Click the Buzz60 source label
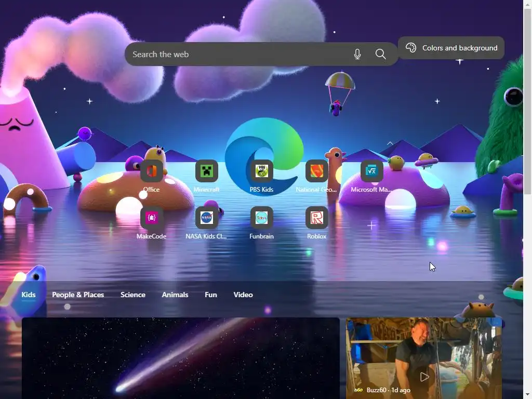 point(376,390)
